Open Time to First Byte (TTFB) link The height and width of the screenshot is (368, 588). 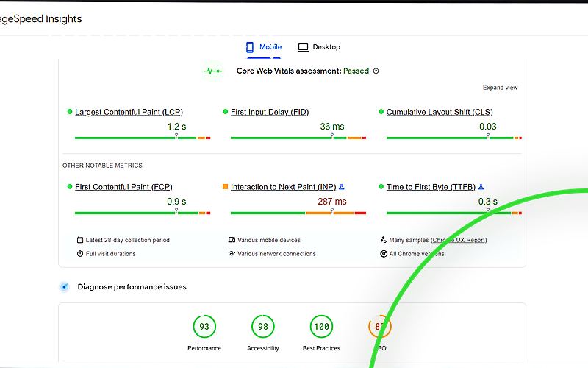[431, 187]
